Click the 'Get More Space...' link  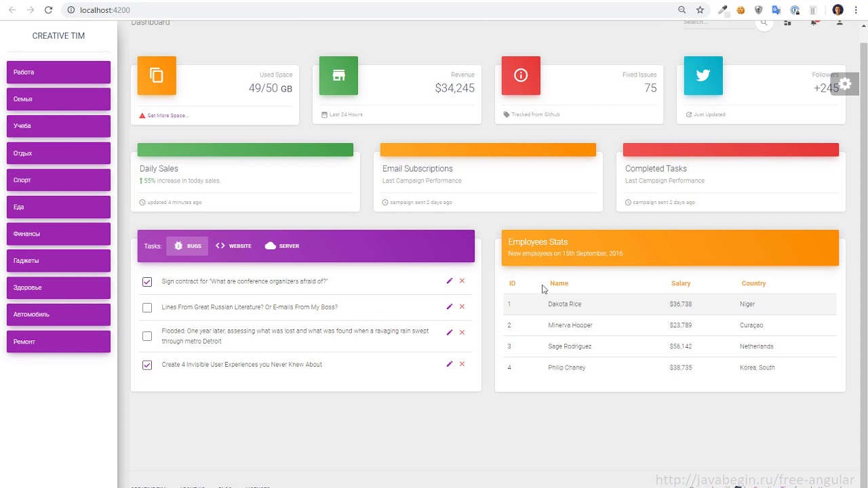point(167,116)
